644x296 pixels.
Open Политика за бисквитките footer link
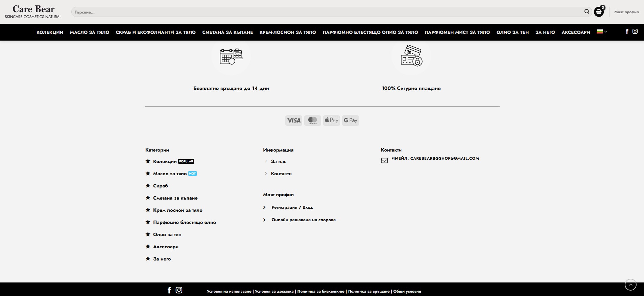coord(320,291)
